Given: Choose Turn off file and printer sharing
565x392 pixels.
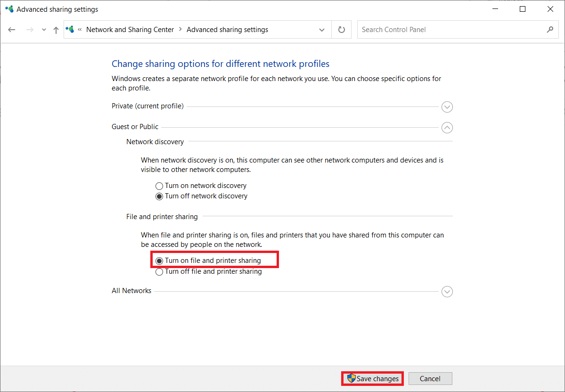Looking at the screenshot, I should (x=159, y=272).
